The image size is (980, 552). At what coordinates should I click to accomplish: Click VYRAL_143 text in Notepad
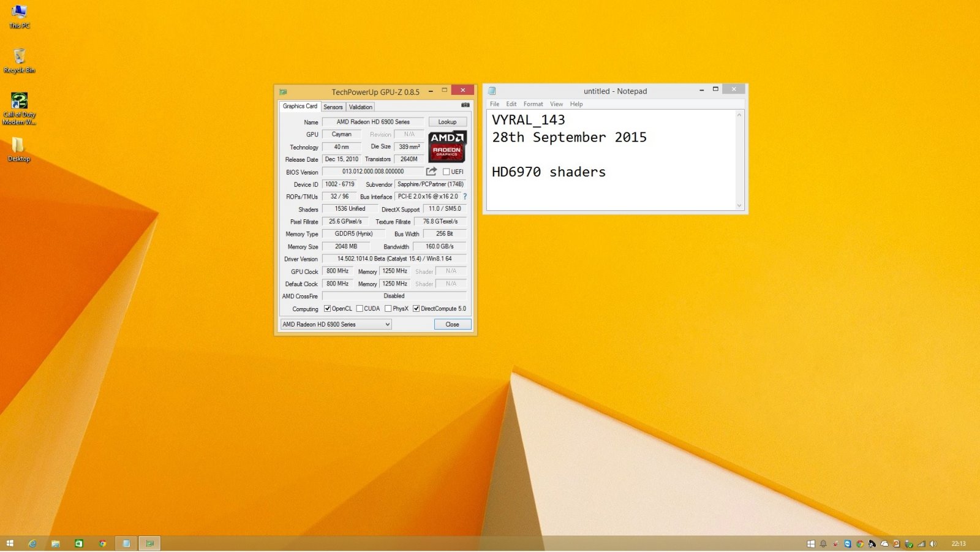point(529,120)
